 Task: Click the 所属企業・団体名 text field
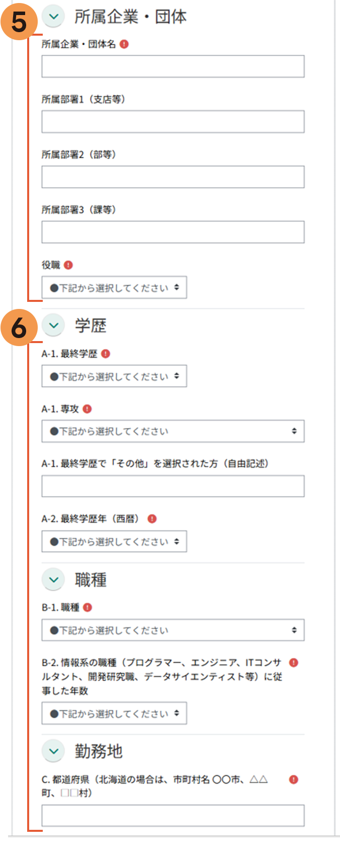pos(173,66)
